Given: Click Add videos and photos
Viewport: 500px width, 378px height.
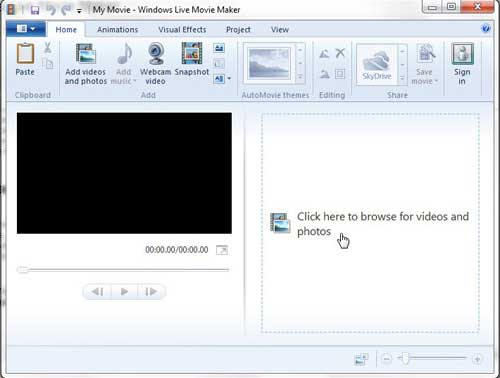Looking at the screenshot, I should pyautogui.click(x=86, y=64).
